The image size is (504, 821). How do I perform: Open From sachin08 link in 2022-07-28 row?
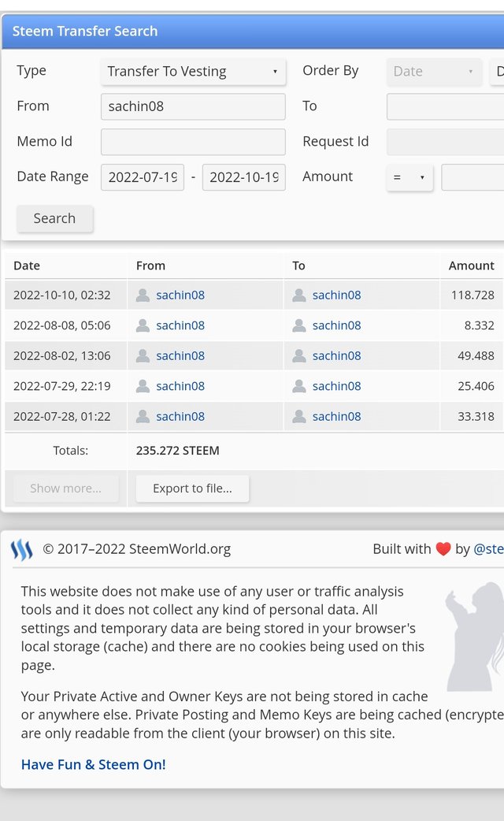(180, 417)
